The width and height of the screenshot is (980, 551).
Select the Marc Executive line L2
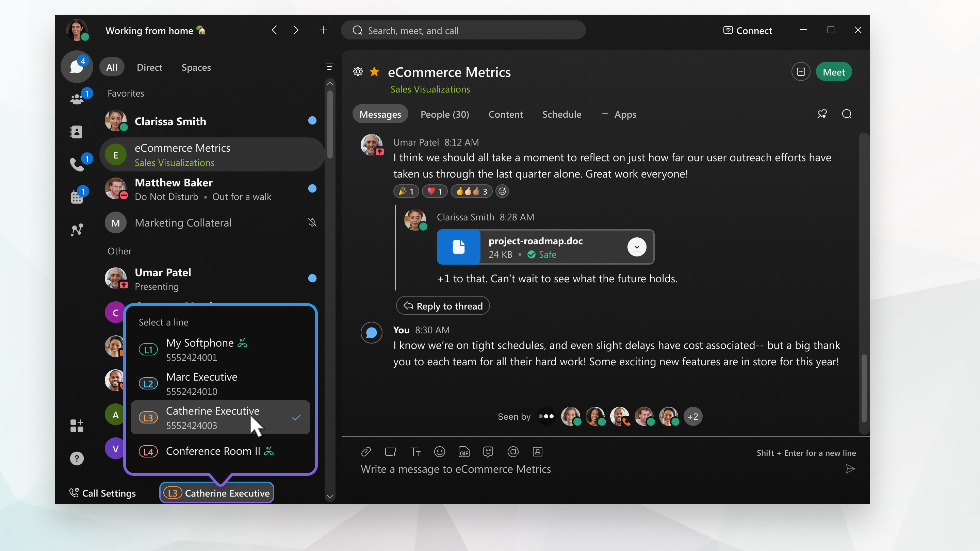222,383
